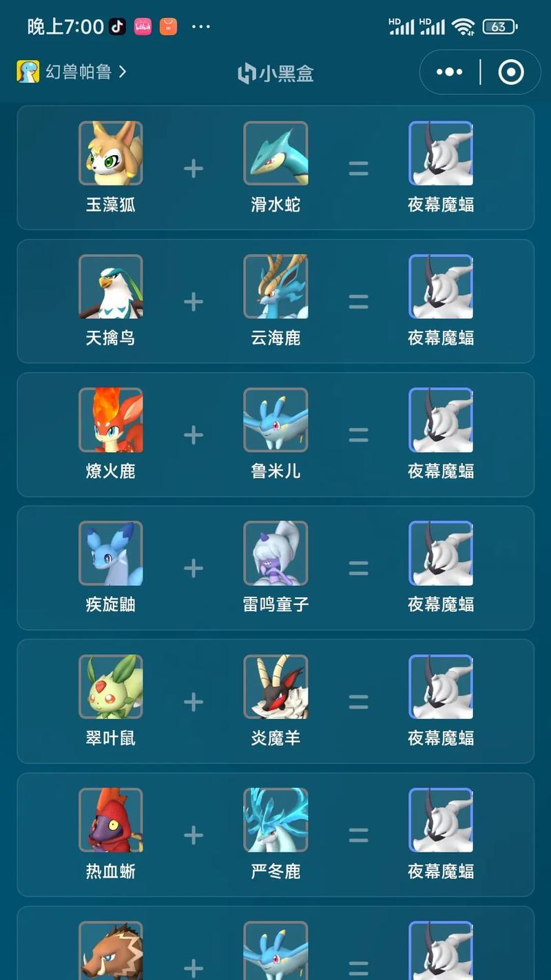551x980 pixels.
Task: Tap the 幻兽帕鲁 game avatar icon
Action: (x=28, y=71)
